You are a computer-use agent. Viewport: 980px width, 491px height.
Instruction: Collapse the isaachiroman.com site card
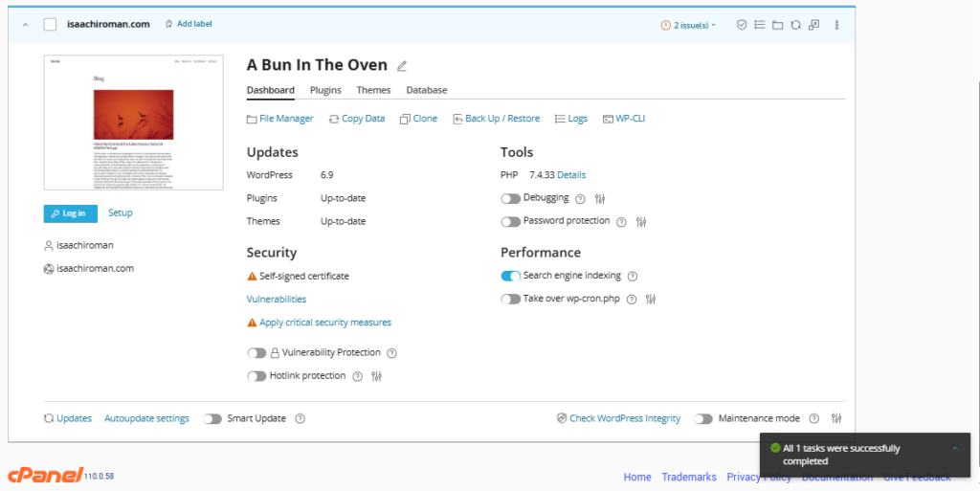pyautogui.click(x=26, y=25)
